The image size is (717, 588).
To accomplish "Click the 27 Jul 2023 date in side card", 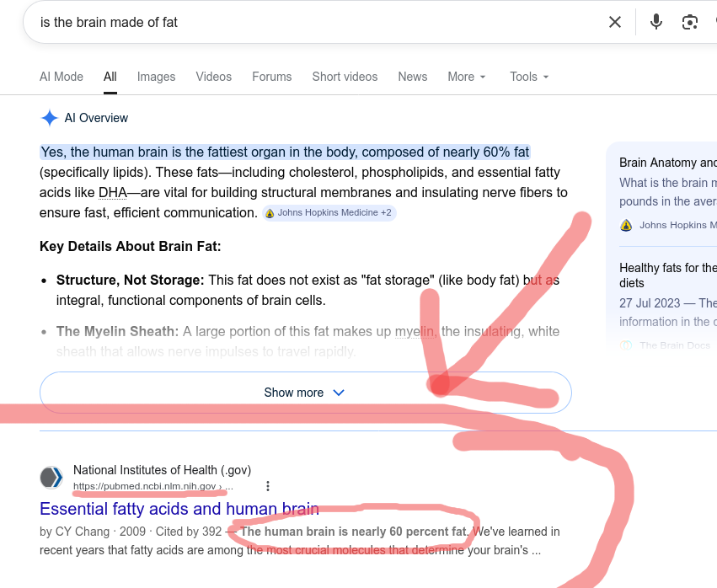I will coord(650,303).
